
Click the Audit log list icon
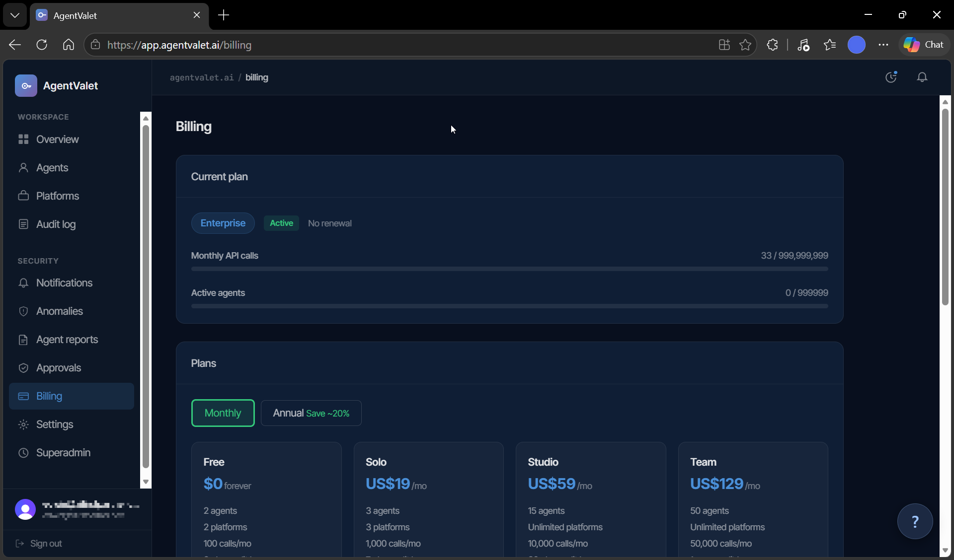(23, 224)
